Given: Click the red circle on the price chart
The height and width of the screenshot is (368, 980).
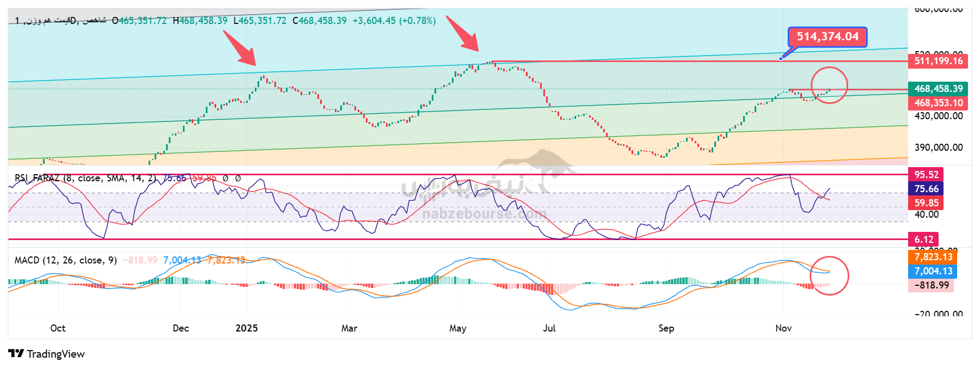Looking at the screenshot, I should tap(829, 85).
